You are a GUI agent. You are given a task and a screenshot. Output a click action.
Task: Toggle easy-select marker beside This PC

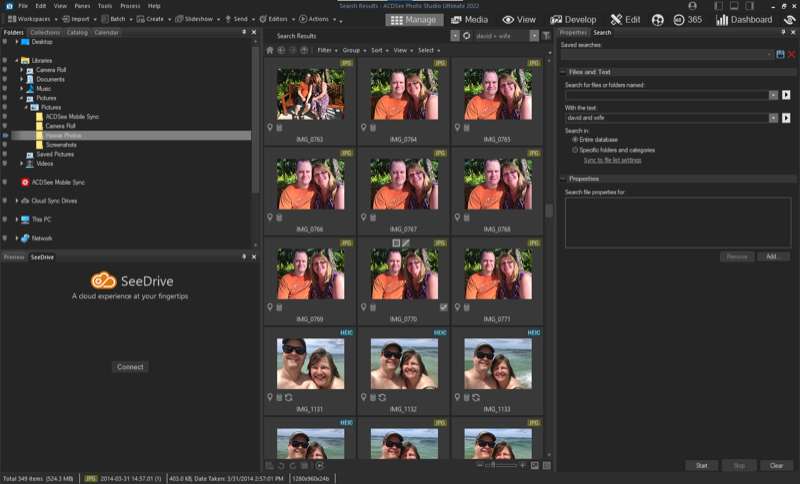[5, 219]
